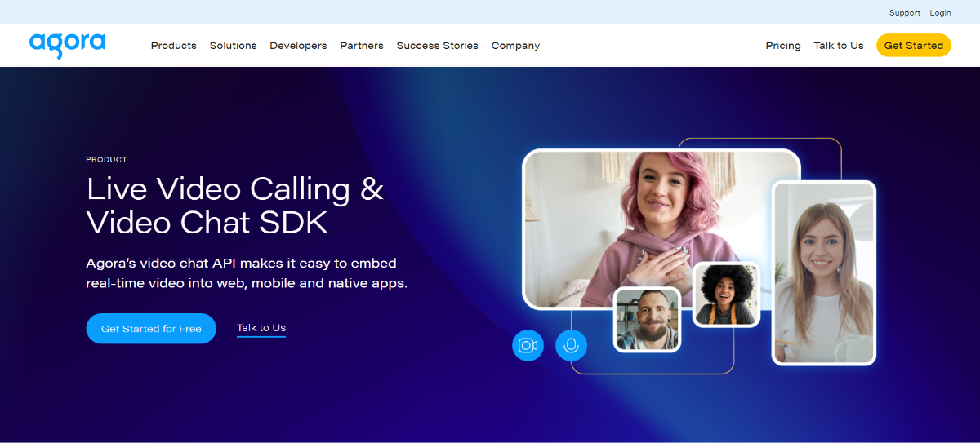Click the camera icon in hero

(x=528, y=345)
